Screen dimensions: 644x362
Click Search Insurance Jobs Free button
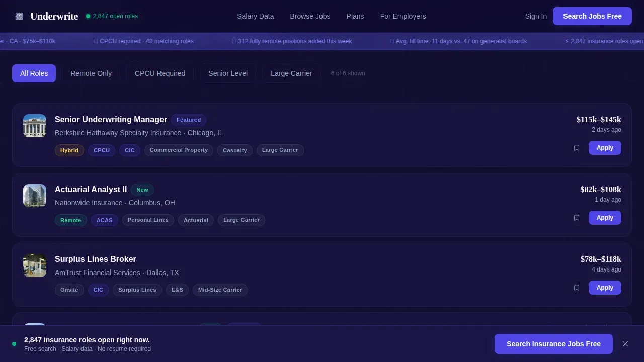[x=553, y=344]
